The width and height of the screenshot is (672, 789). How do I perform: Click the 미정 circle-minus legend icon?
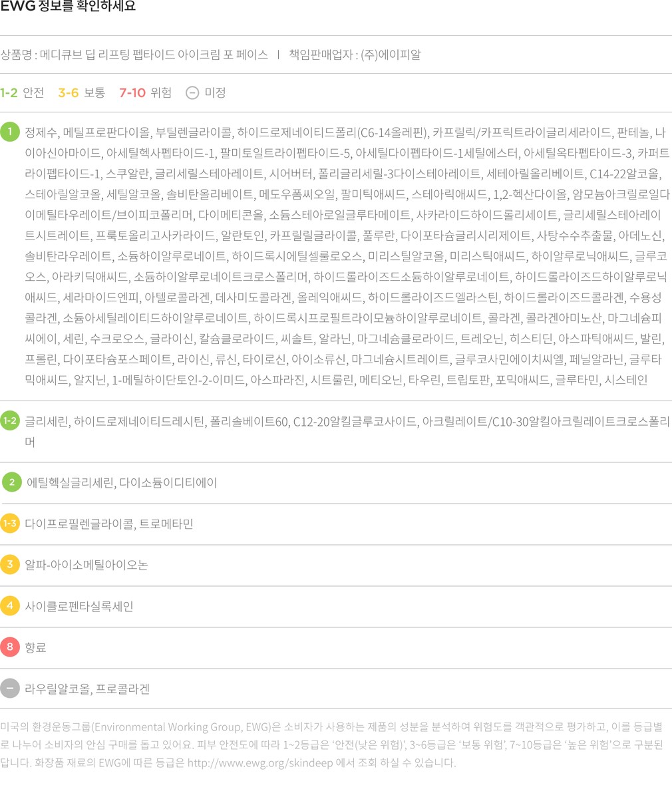click(x=192, y=92)
